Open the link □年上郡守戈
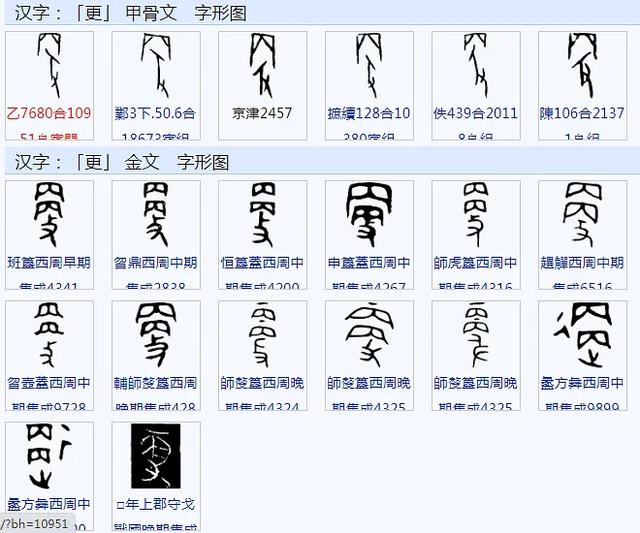 click(x=156, y=504)
